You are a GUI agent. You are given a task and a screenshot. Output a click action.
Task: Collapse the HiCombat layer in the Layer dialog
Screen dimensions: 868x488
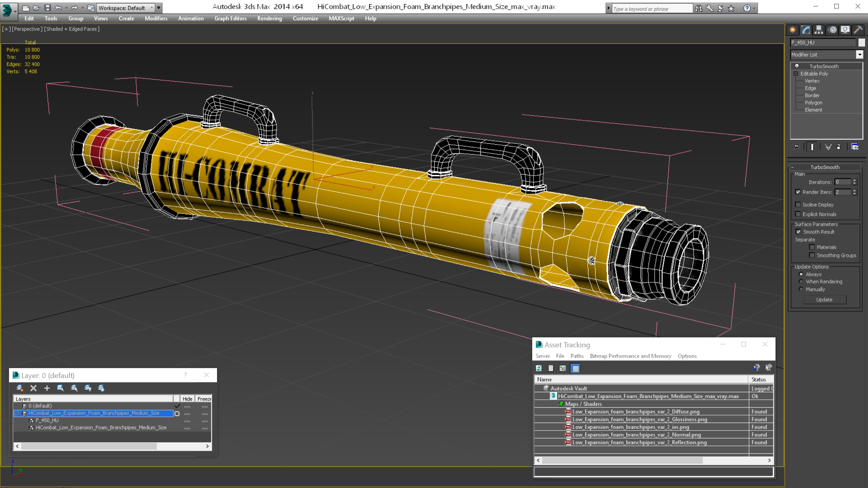[17, 413]
